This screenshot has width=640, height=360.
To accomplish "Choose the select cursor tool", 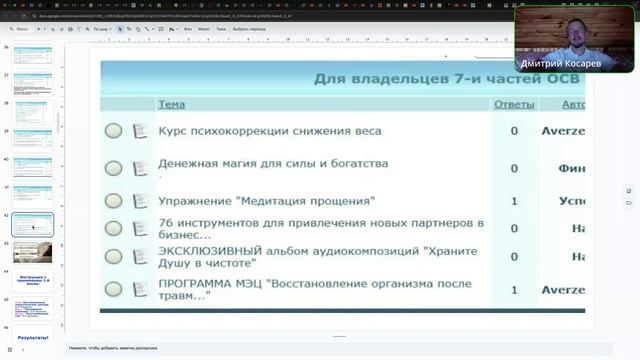I will coord(120,29).
